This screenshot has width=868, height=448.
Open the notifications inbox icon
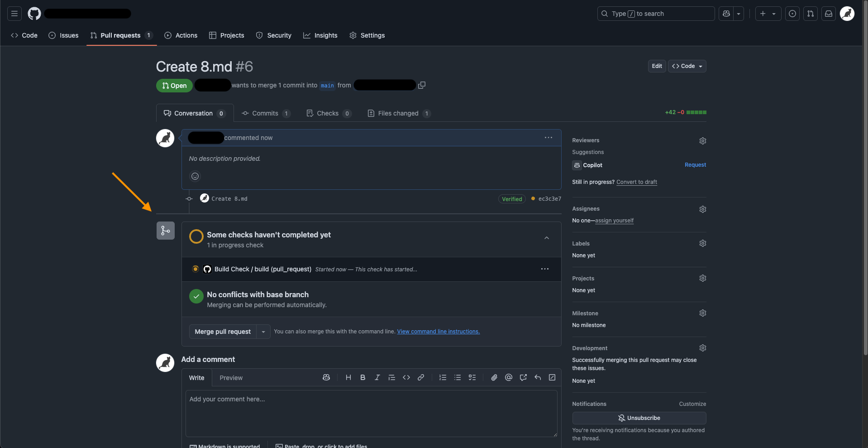click(x=829, y=14)
